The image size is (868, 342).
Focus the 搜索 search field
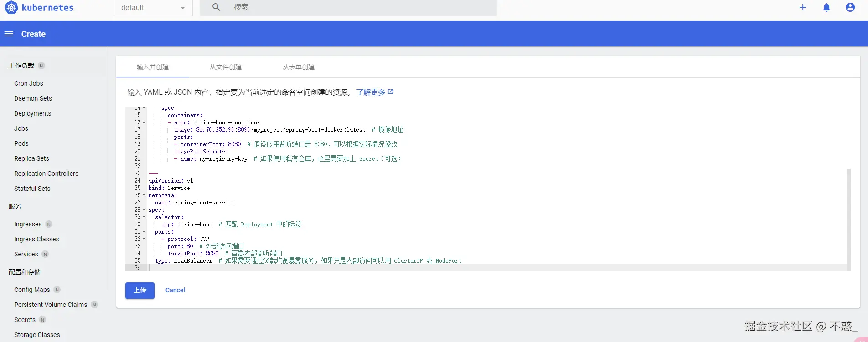349,8
